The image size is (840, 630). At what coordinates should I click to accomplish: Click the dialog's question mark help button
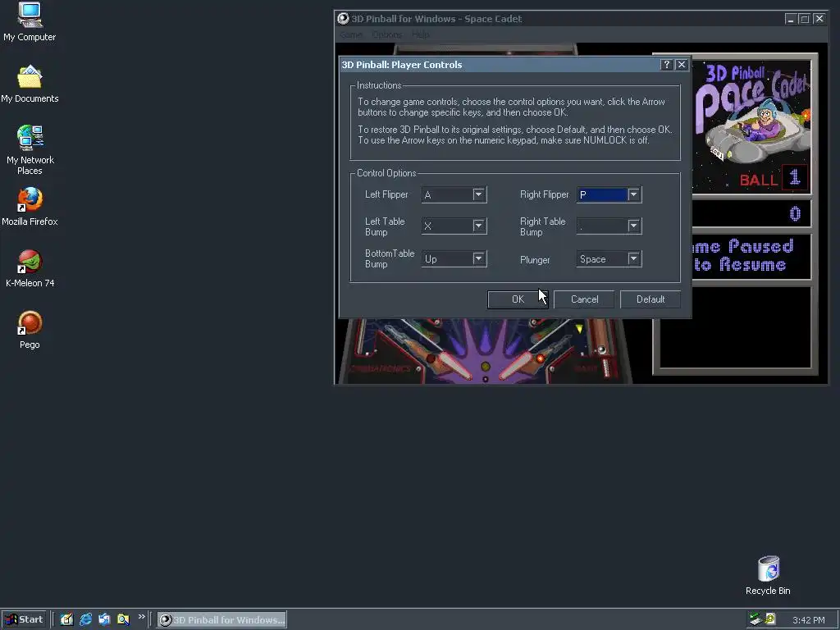666,65
